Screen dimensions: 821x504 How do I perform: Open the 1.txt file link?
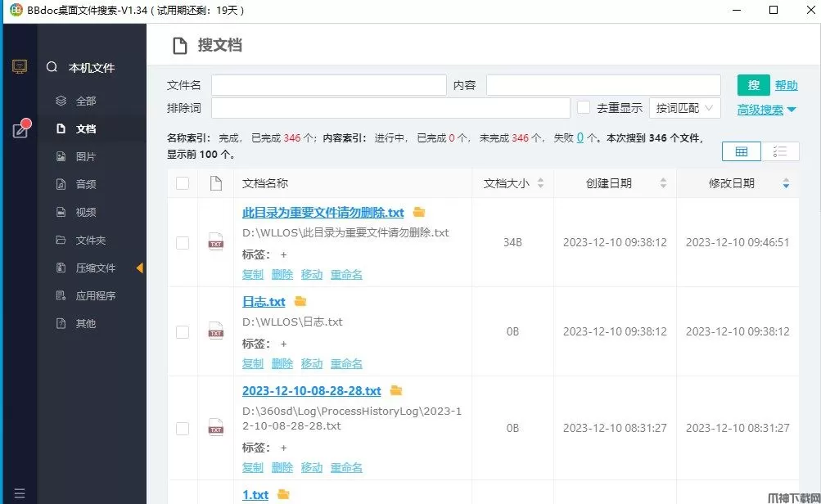click(x=255, y=494)
